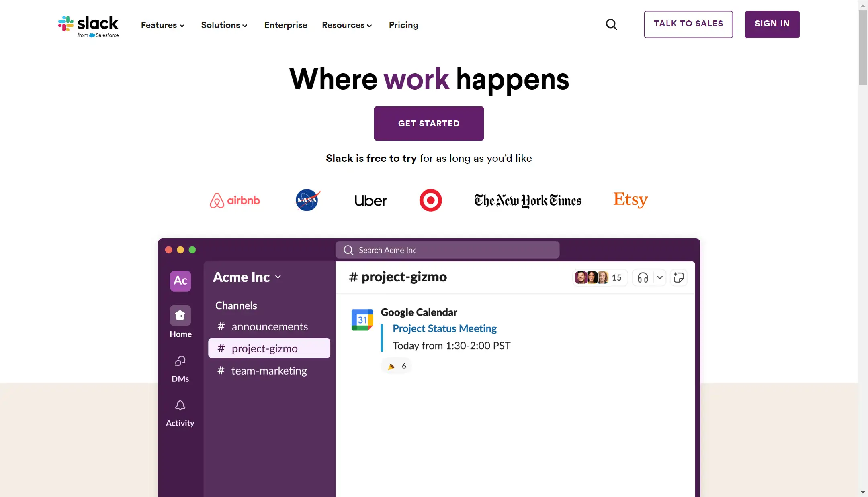Go to the Enterprise page
This screenshot has width=868, height=497.
[286, 25]
